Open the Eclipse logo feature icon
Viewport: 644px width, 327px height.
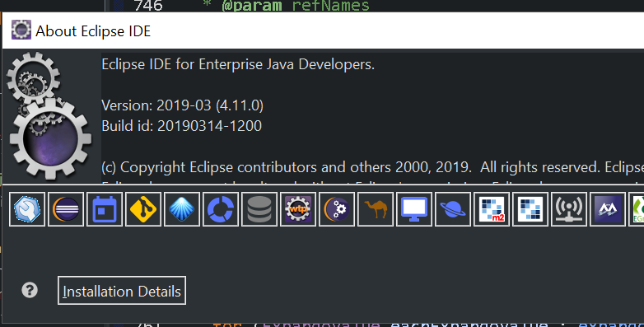pyautogui.click(x=66, y=209)
